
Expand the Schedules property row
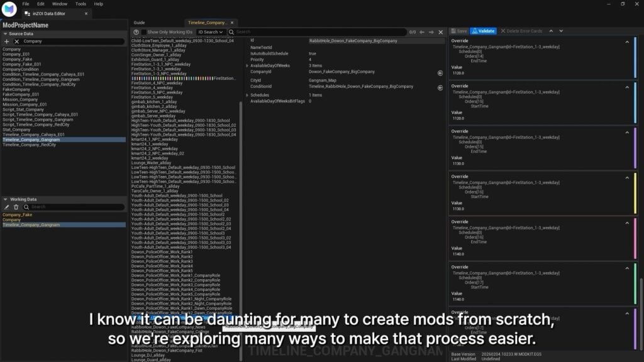pos(247,95)
